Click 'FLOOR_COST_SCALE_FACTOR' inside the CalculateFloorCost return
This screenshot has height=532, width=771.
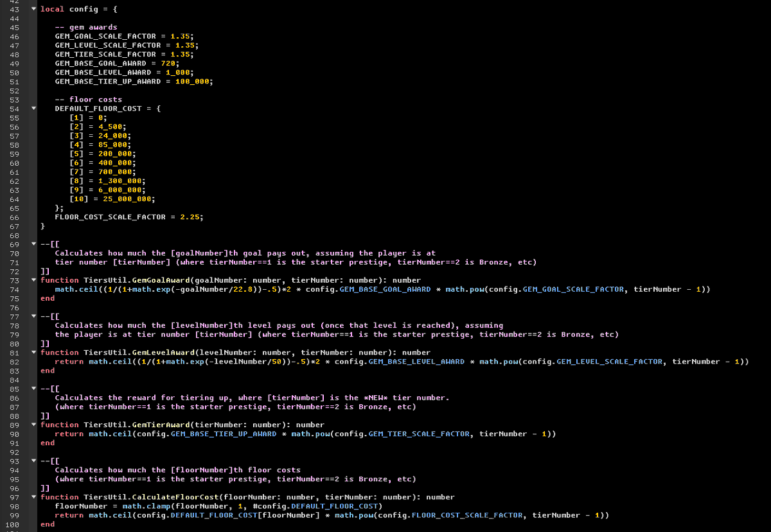(x=466, y=515)
